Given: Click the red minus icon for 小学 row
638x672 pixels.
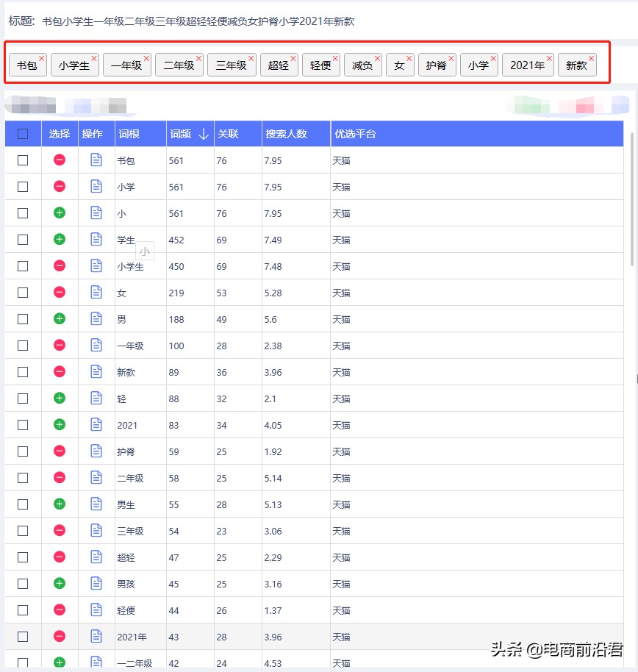Looking at the screenshot, I should tap(60, 187).
